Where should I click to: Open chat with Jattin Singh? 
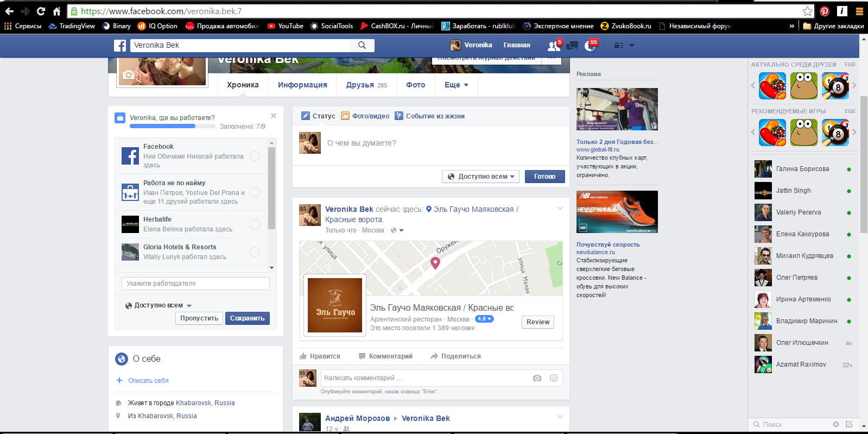pyautogui.click(x=803, y=191)
